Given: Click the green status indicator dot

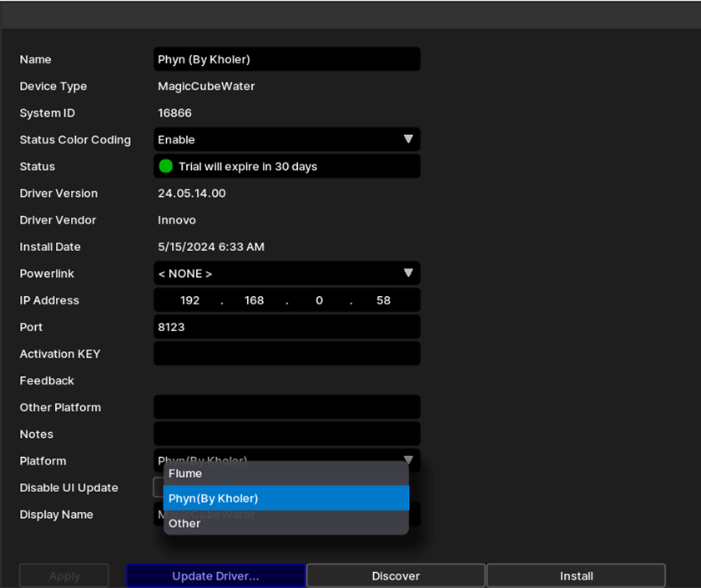Looking at the screenshot, I should click(166, 166).
